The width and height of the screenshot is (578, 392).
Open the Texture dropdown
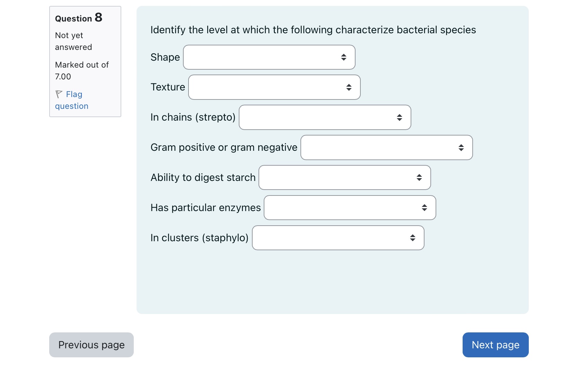[x=274, y=87]
